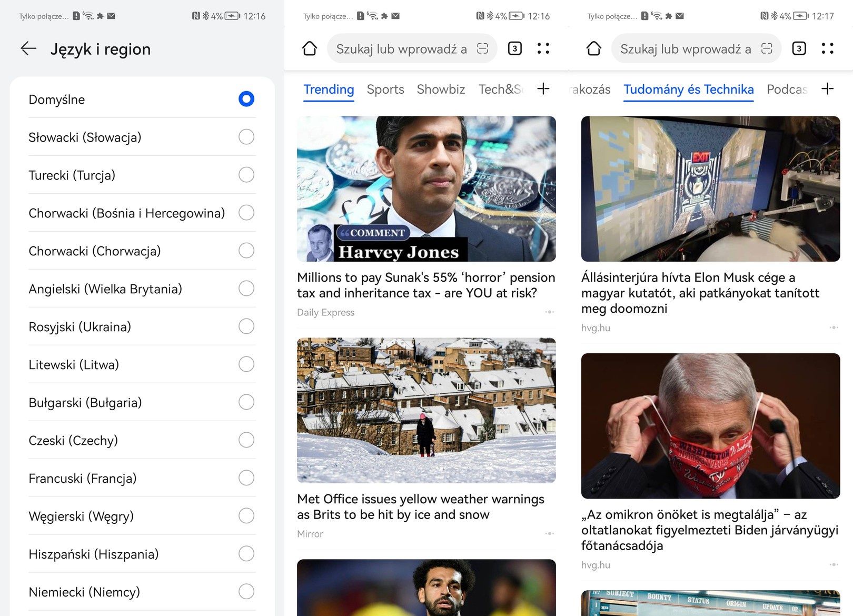Open tab switcher in Trending browser screen
Screen dimensions: 853x616
pyautogui.click(x=515, y=49)
